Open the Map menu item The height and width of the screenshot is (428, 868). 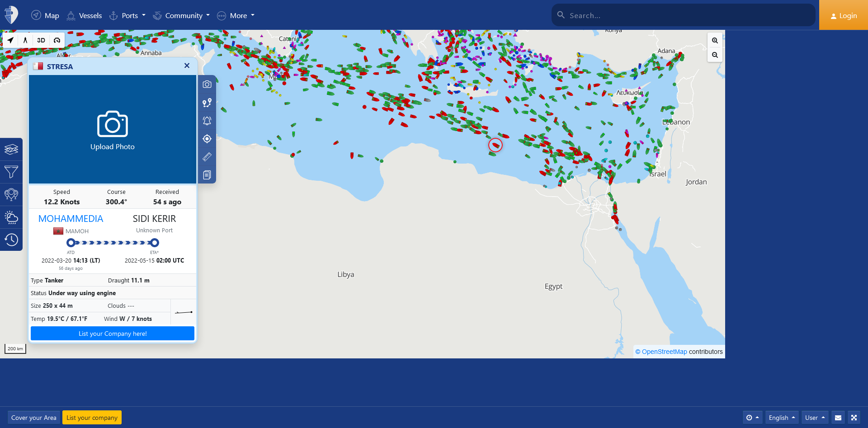(45, 15)
